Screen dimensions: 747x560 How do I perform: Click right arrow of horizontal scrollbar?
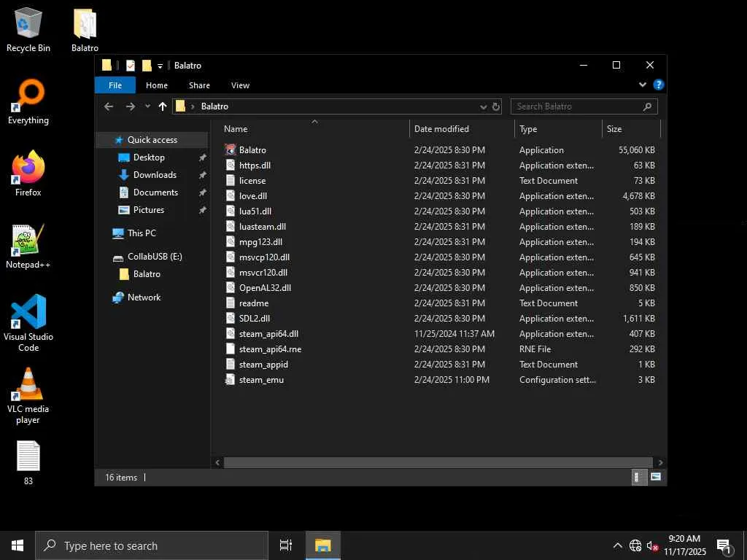[x=660, y=462]
